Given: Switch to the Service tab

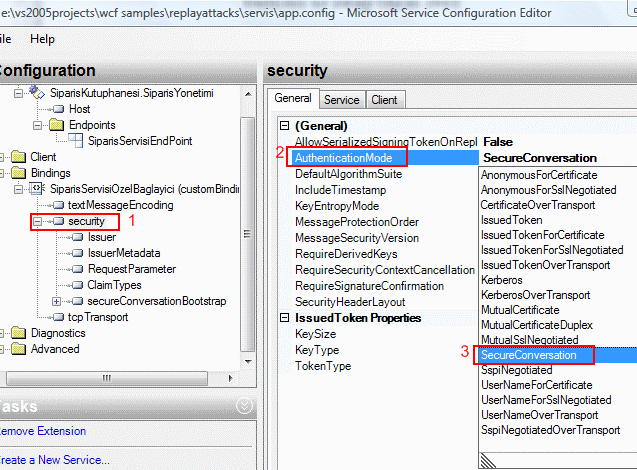Looking at the screenshot, I should [341, 100].
